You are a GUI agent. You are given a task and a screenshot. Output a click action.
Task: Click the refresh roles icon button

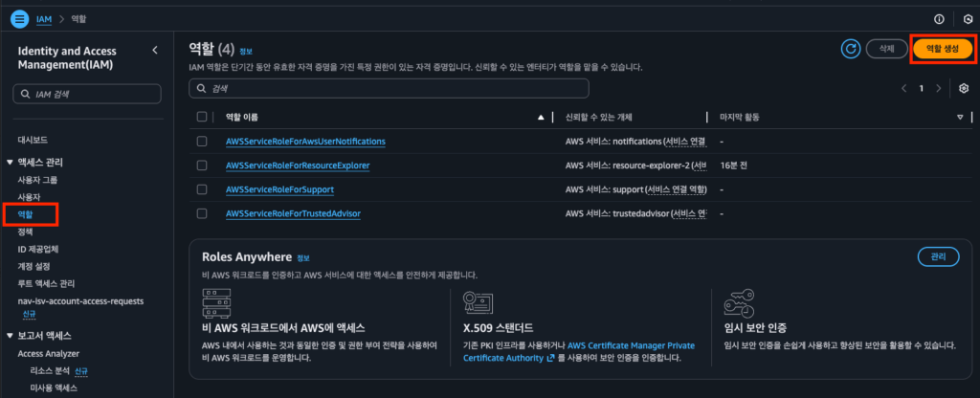tap(849, 48)
